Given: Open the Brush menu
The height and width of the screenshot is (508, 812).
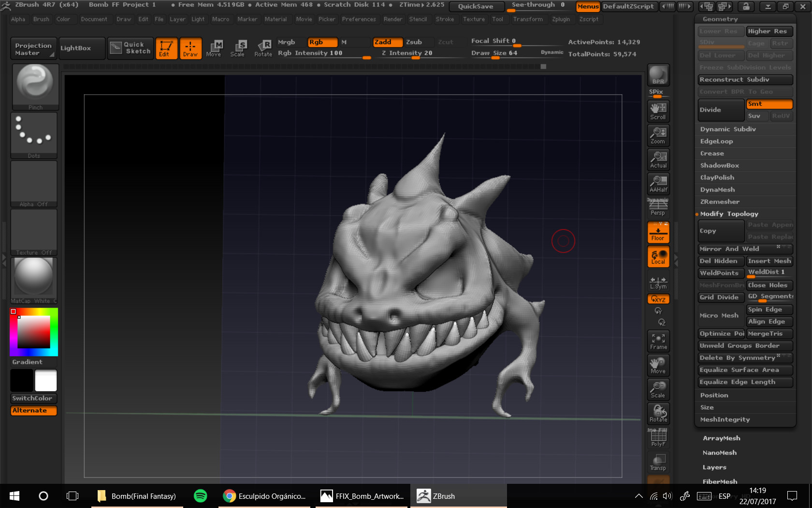Looking at the screenshot, I should [41, 19].
